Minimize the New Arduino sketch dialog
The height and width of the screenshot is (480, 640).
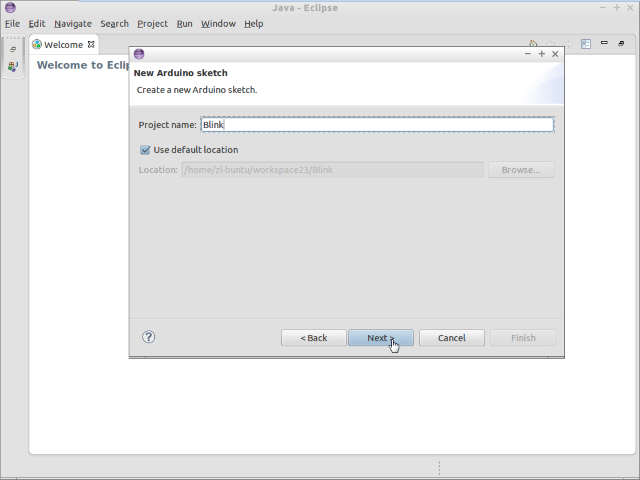coord(528,54)
